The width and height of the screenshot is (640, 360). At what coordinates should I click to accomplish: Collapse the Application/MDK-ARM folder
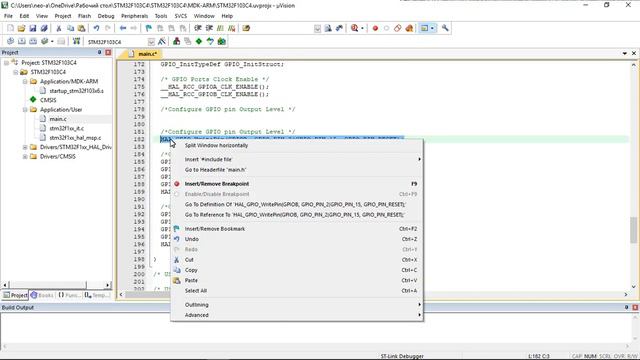(x=25, y=81)
